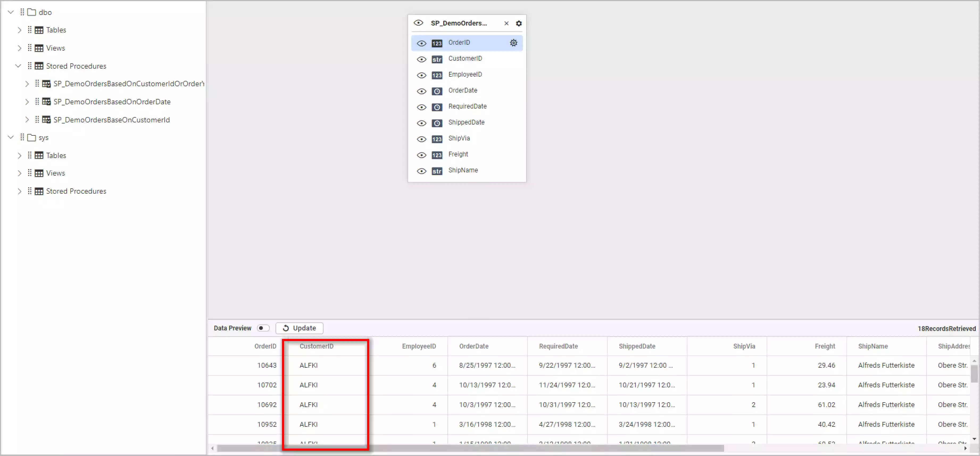Select the Tables item under sys
The image size is (980, 456).
point(56,155)
